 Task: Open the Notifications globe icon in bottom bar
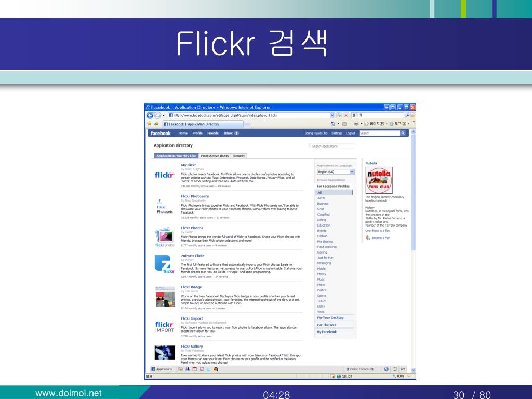(x=386, y=369)
